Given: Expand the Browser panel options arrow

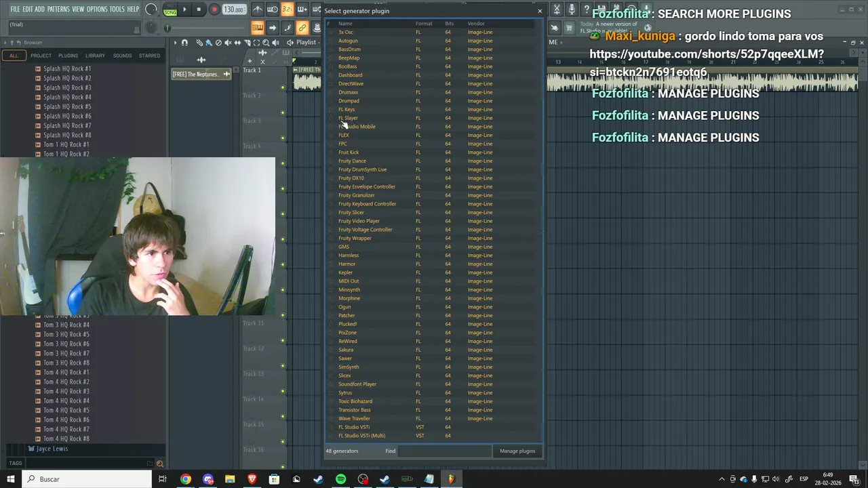Looking at the screenshot, I should coord(4,43).
